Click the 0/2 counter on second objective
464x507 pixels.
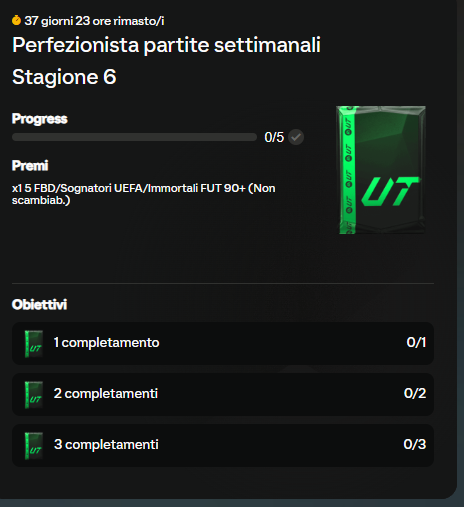tap(415, 393)
